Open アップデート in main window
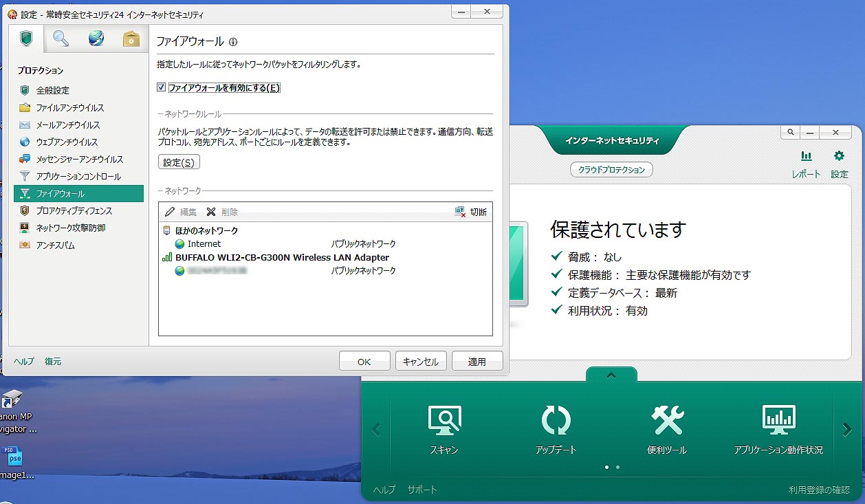The height and width of the screenshot is (504, 865). click(x=556, y=430)
